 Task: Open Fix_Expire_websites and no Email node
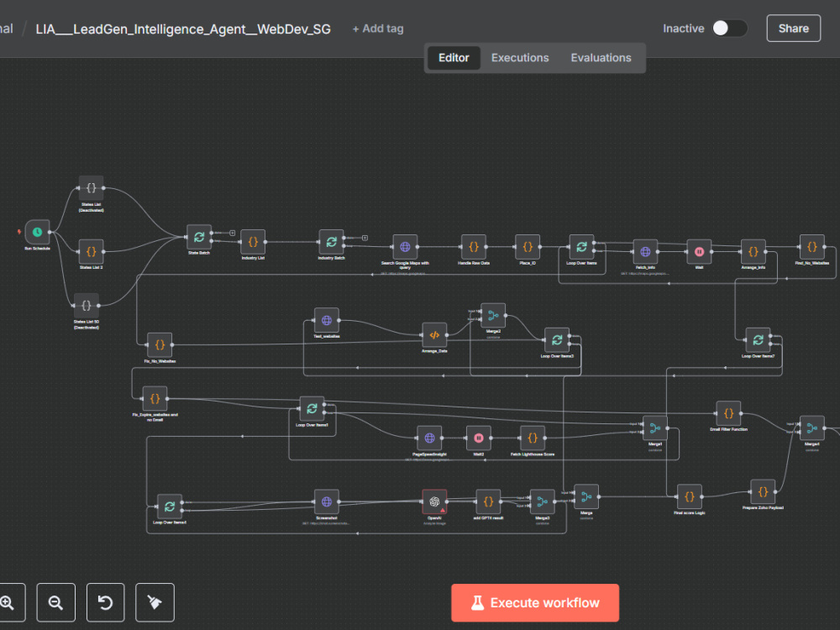click(x=155, y=398)
